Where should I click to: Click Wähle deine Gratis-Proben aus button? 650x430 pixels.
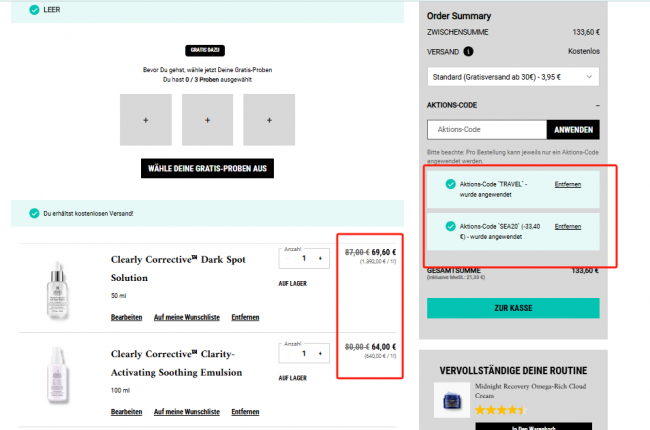pyautogui.click(x=207, y=168)
